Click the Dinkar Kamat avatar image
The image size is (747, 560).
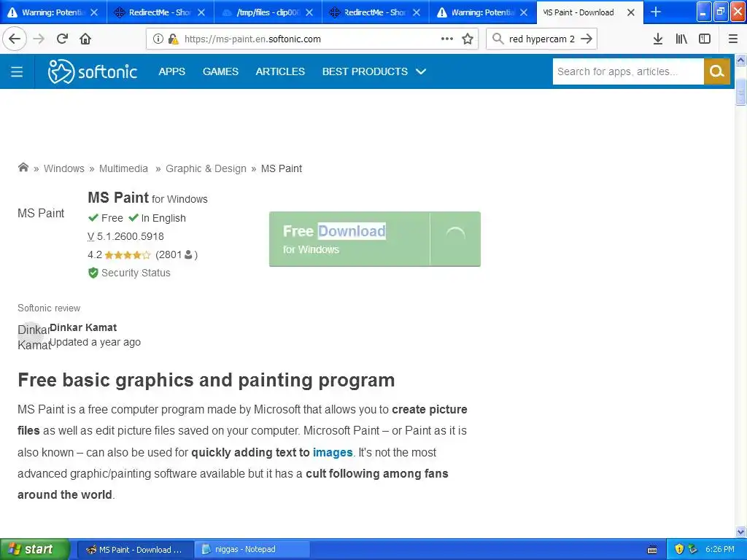pyautogui.click(x=31, y=335)
